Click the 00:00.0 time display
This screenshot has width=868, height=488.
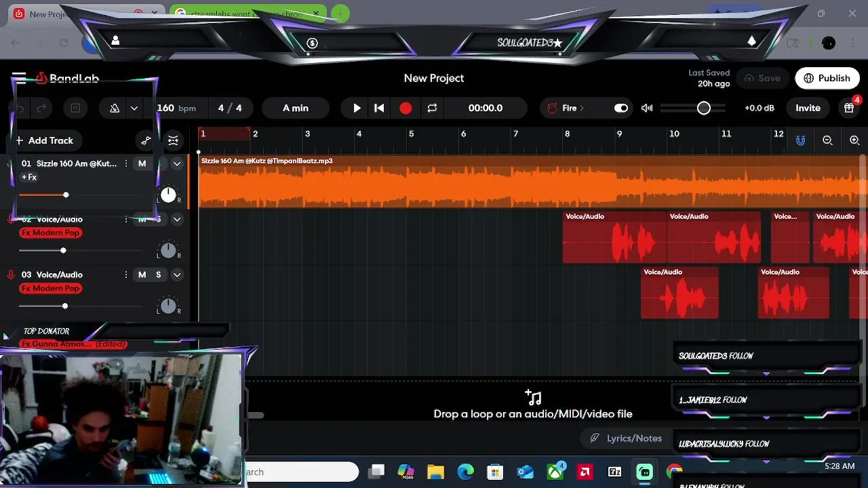click(486, 108)
